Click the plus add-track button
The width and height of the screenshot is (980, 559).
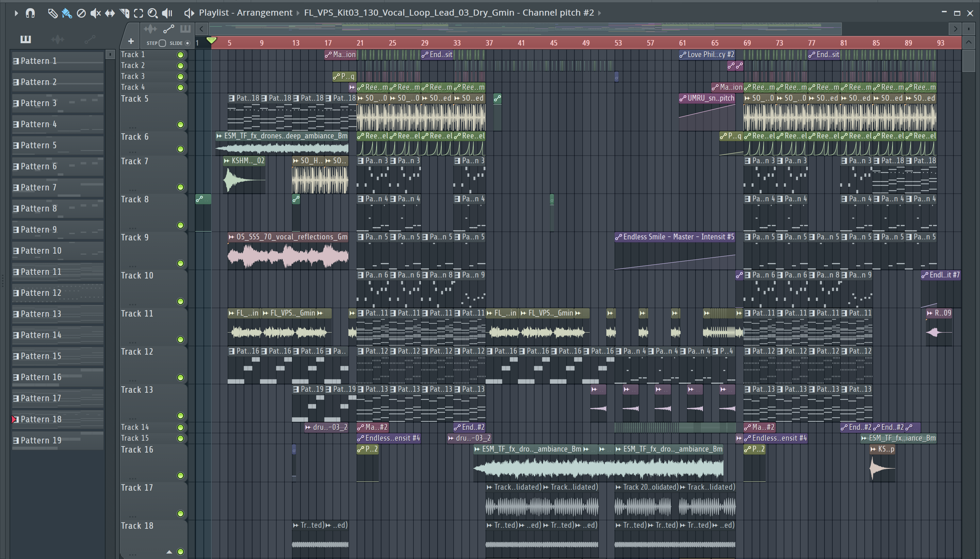131,41
